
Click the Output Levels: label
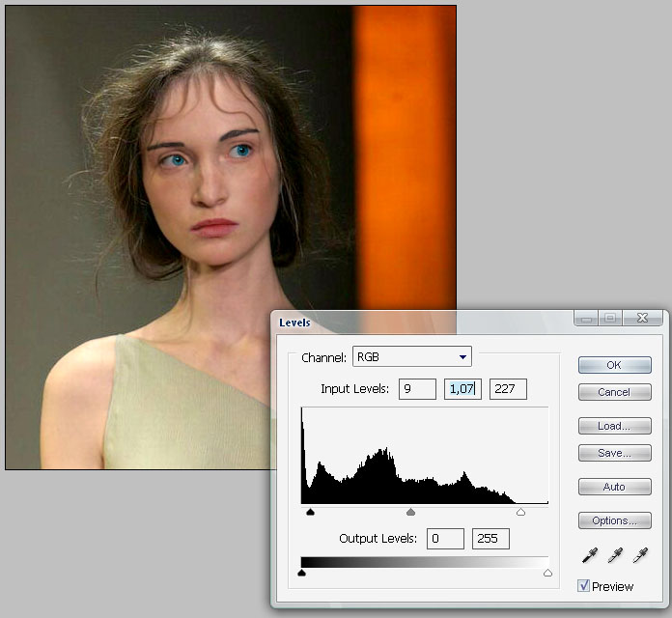[x=378, y=539]
